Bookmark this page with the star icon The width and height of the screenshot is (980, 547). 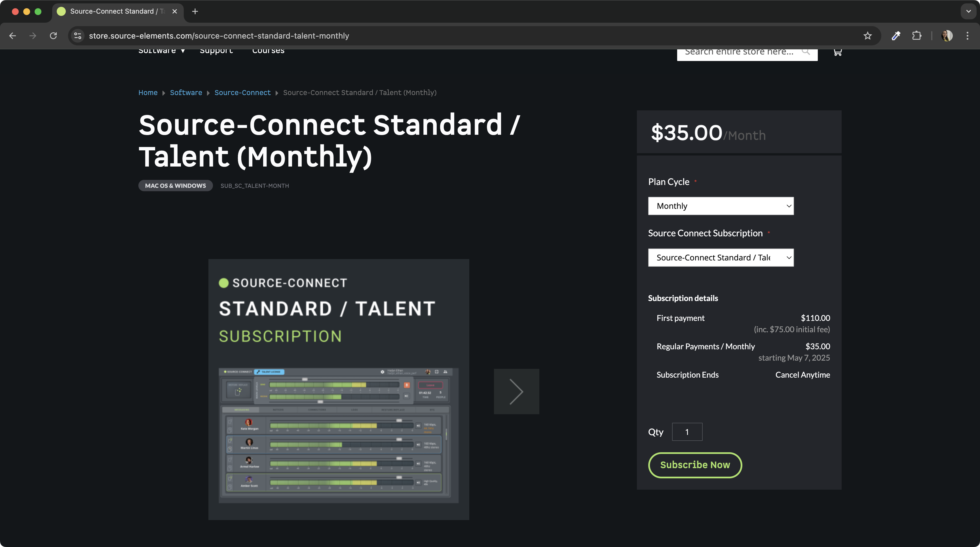pos(867,36)
